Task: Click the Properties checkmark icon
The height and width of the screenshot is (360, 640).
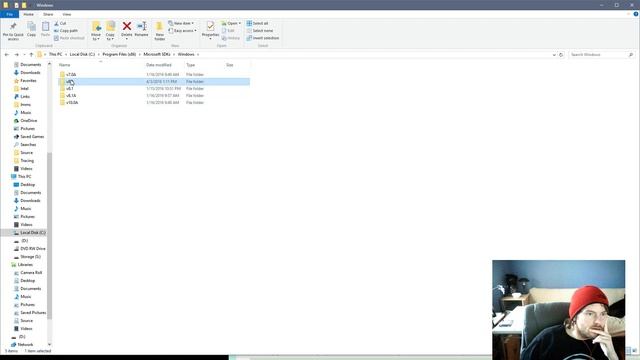Action: point(210,27)
